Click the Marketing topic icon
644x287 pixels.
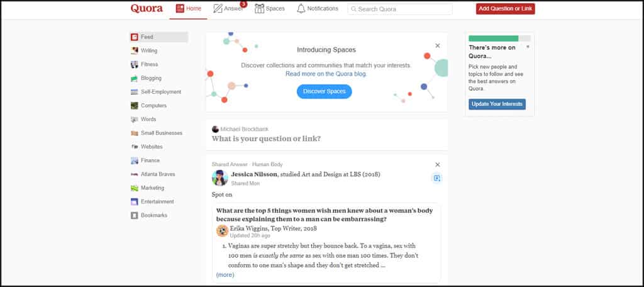tap(135, 188)
